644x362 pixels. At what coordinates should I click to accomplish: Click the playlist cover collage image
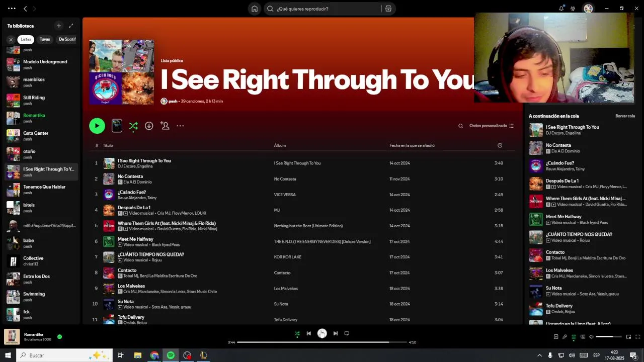click(x=122, y=72)
